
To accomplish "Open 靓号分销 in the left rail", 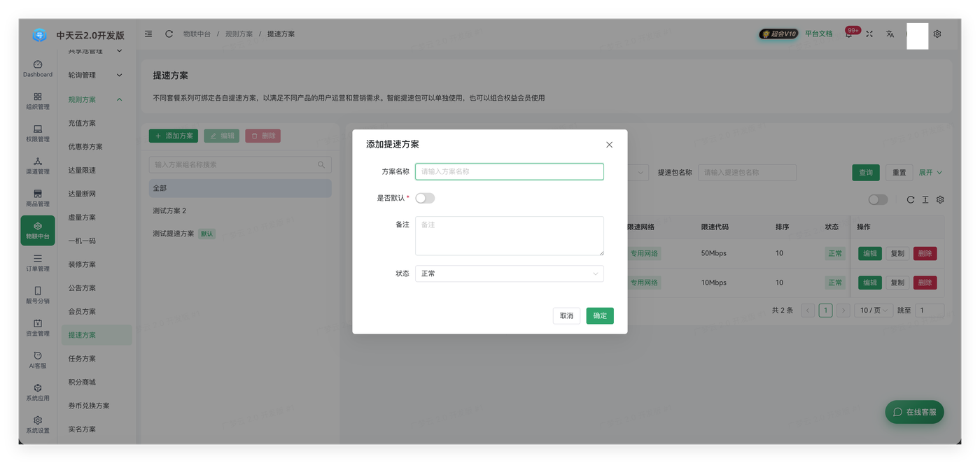I will click(38, 295).
